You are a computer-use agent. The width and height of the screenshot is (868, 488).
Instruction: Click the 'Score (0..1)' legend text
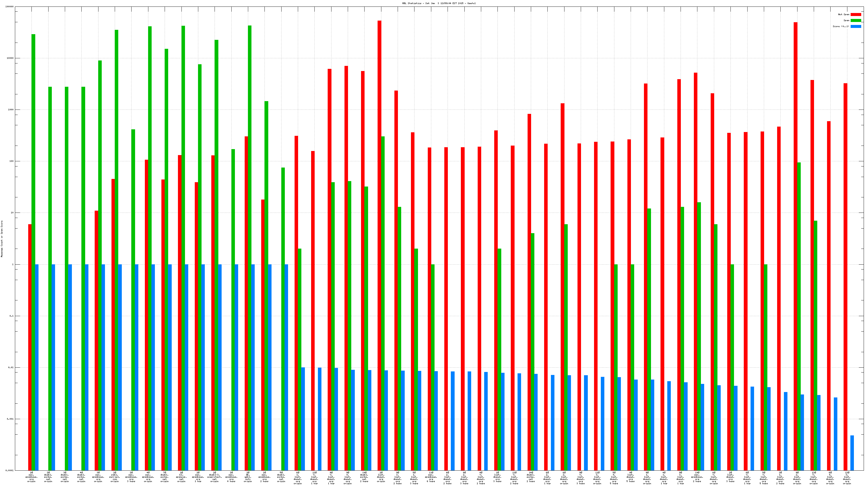click(841, 26)
